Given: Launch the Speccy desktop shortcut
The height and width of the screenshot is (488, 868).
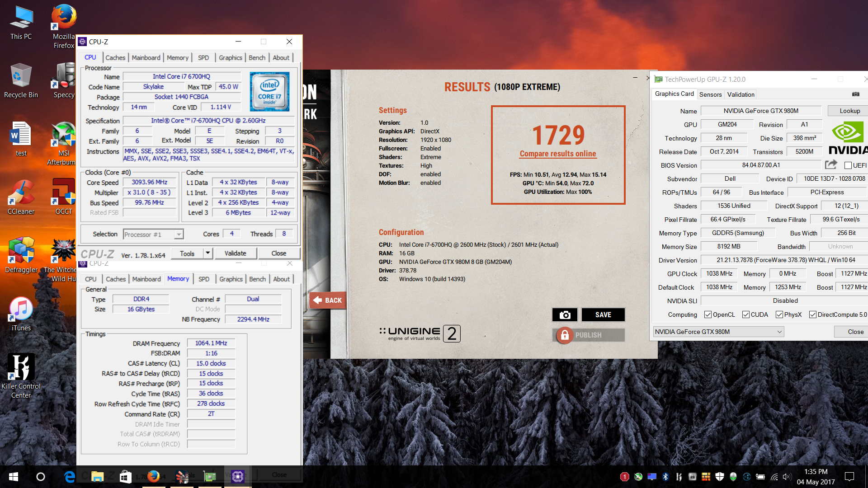Looking at the screenshot, I should [x=64, y=80].
